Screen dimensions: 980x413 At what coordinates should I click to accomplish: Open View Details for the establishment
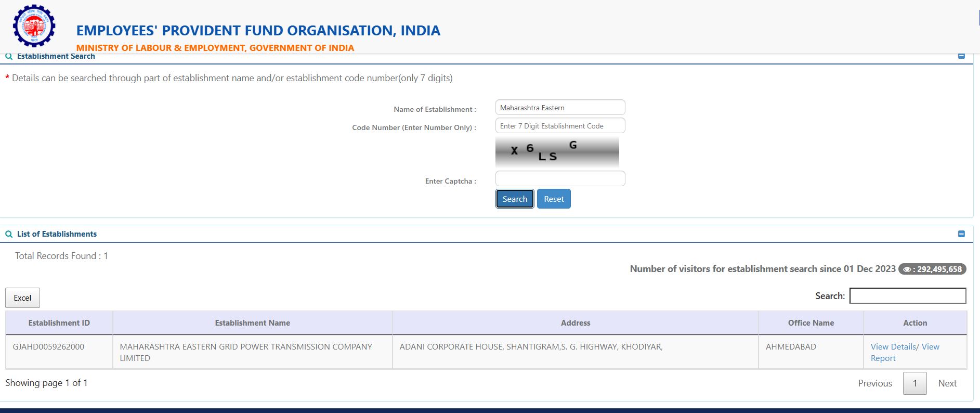(x=893, y=347)
